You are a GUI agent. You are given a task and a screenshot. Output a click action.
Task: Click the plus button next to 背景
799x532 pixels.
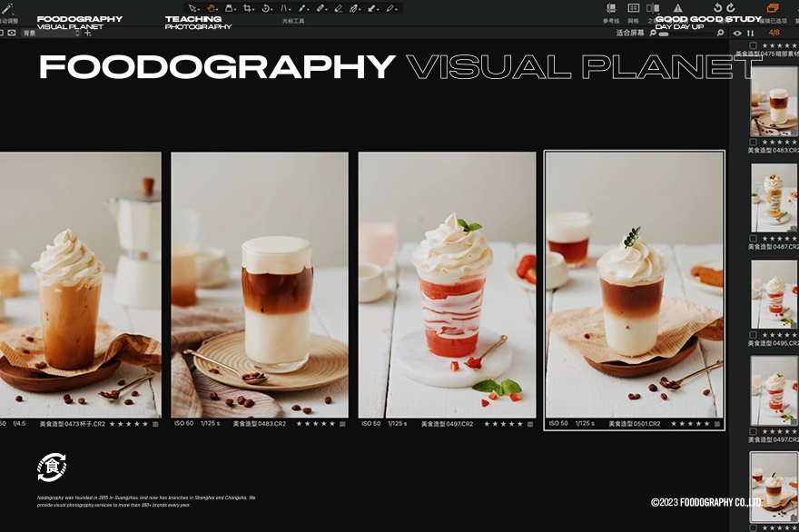(x=88, y=33)
